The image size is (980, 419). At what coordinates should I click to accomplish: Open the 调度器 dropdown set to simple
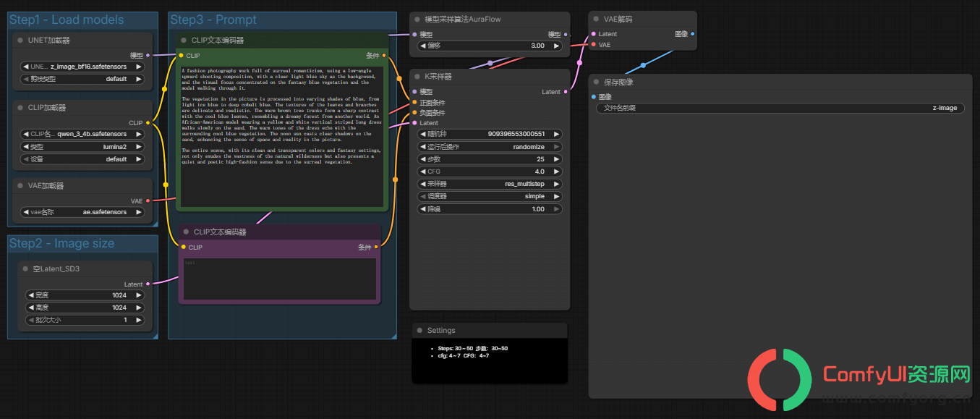click(x=490, y=196)
